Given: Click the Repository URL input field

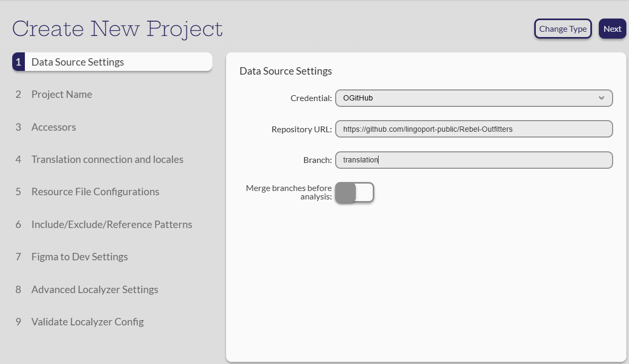Looking at the screenshot, I should click(x=473, y=129).
